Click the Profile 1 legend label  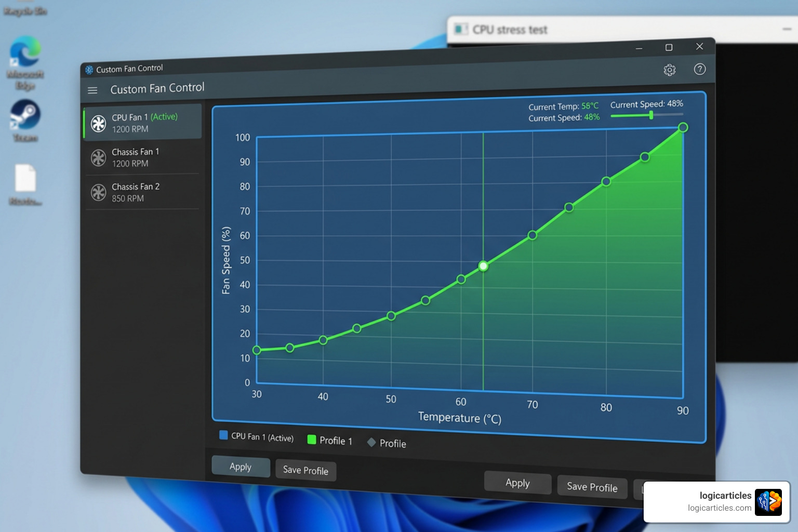click(336, 441)
